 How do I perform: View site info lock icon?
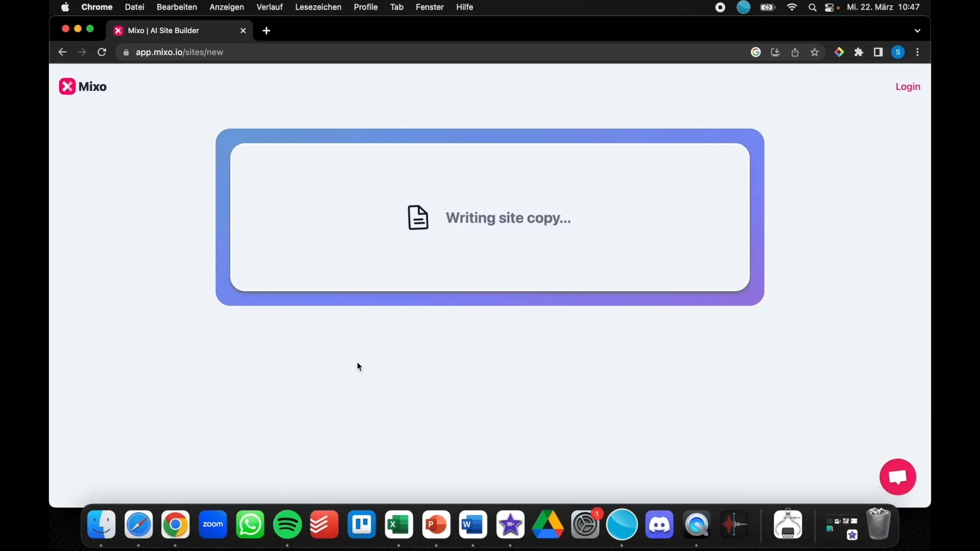126,52
